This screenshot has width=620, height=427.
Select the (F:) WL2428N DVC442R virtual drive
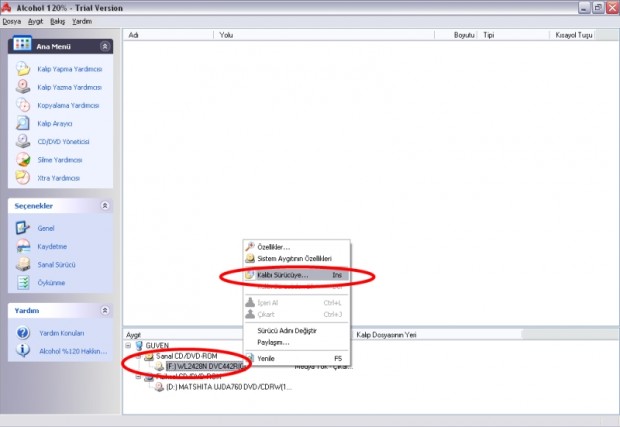tap(204, 367)
